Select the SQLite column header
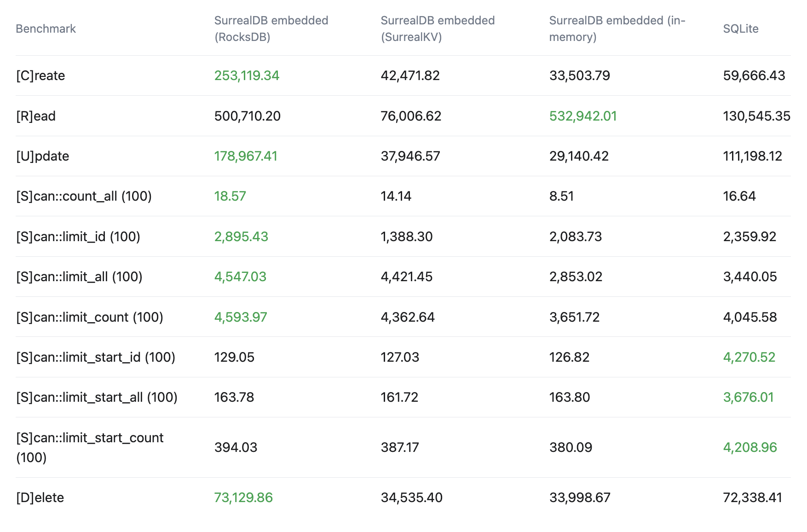This screenshot has height=532, width=807. pyautogui.click(x=741, y=29)
